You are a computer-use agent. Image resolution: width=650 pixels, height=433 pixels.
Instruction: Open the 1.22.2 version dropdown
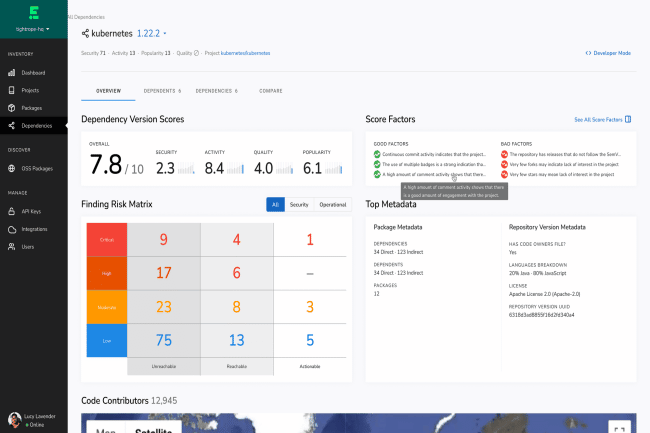click(x=151, y=34)
